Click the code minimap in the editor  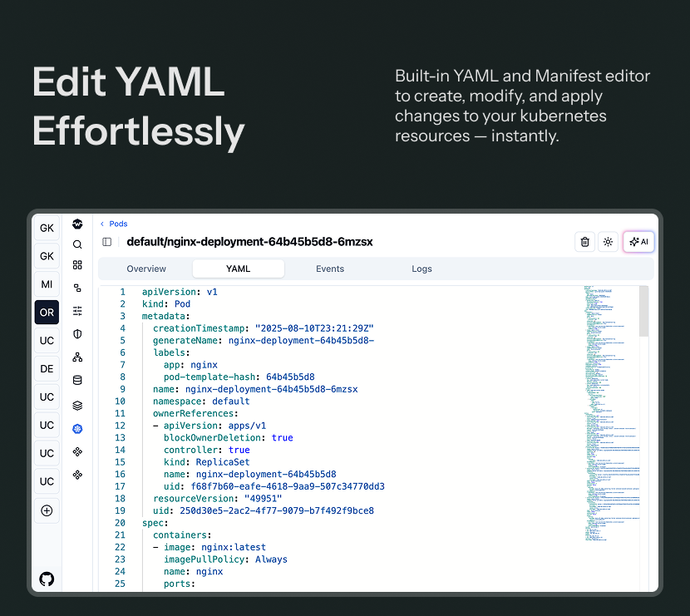(x=612, y=414)
